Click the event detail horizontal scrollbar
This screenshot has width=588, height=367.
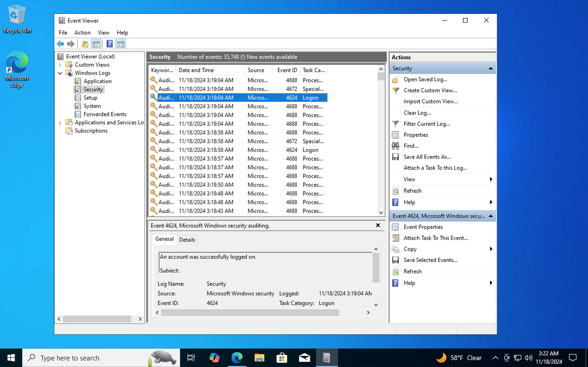[250, 313]
